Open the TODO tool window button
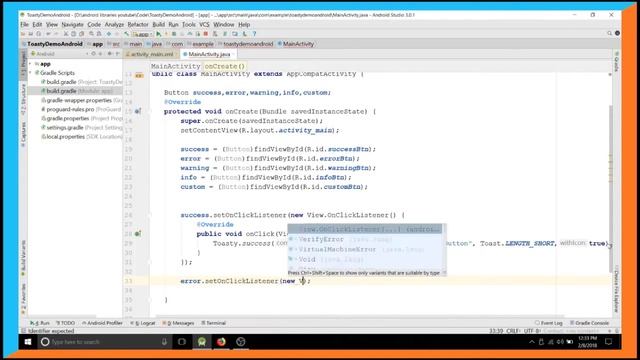The image size is (640, 360). tap(65, 323)
